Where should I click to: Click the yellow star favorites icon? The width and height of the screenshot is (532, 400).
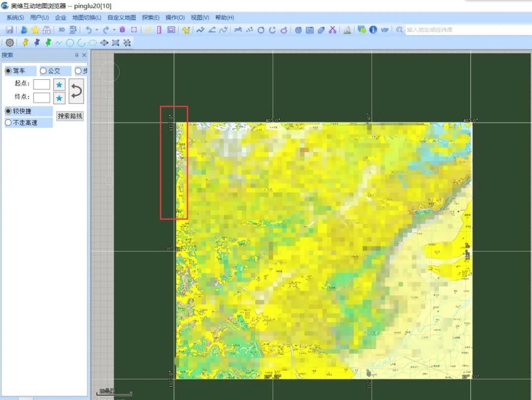(35, 30)
